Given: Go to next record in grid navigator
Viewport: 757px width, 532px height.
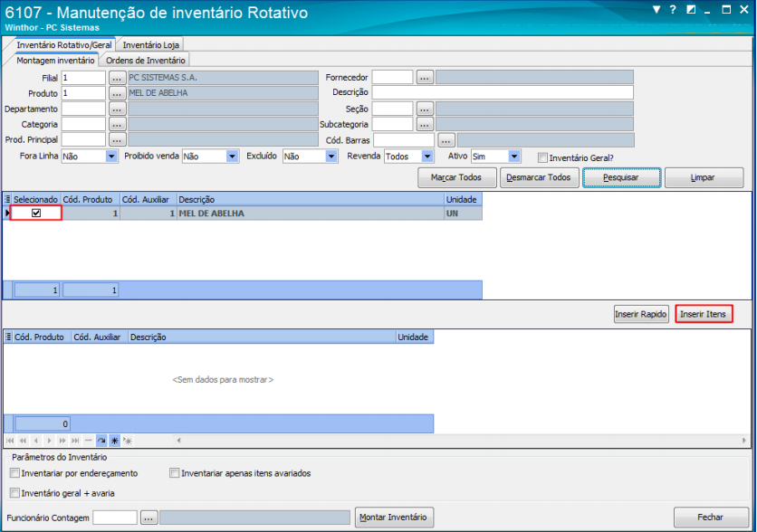Looking at the screenshot, I should tap(49, 441).
